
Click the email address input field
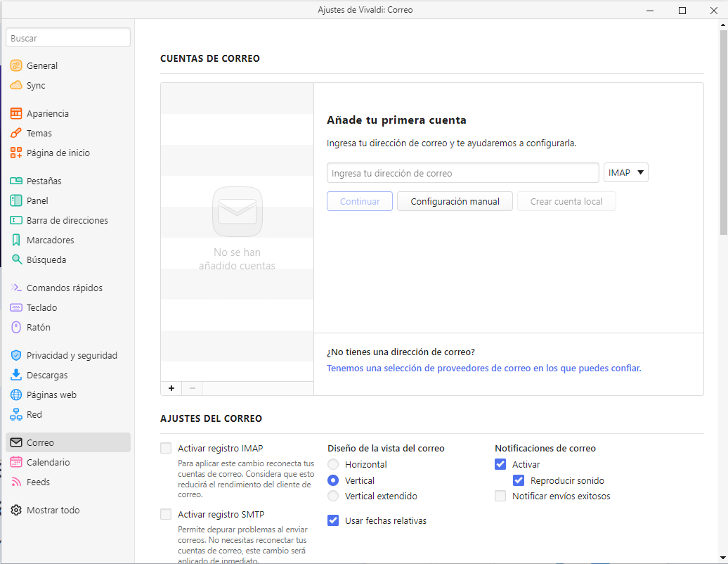(x=462, y=173)
